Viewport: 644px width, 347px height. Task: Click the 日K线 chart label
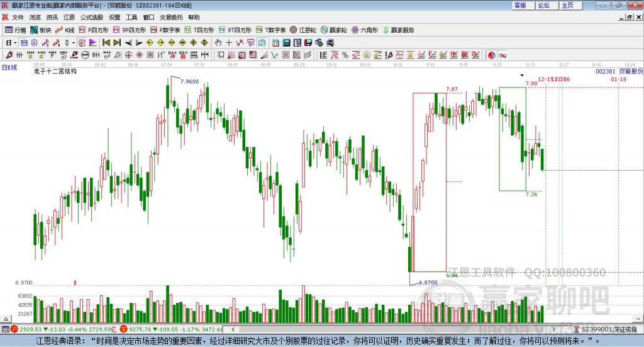pos(9,68)
